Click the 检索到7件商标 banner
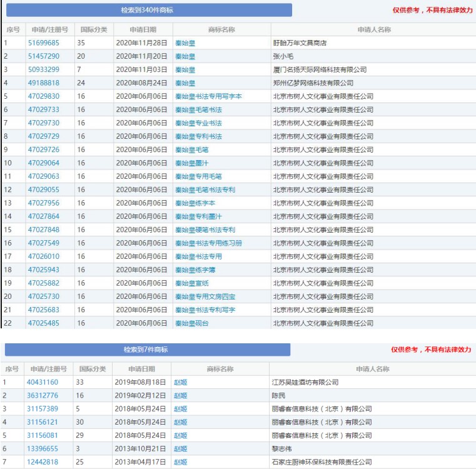This screenshot has width=476, height=469. click(148, 350)
